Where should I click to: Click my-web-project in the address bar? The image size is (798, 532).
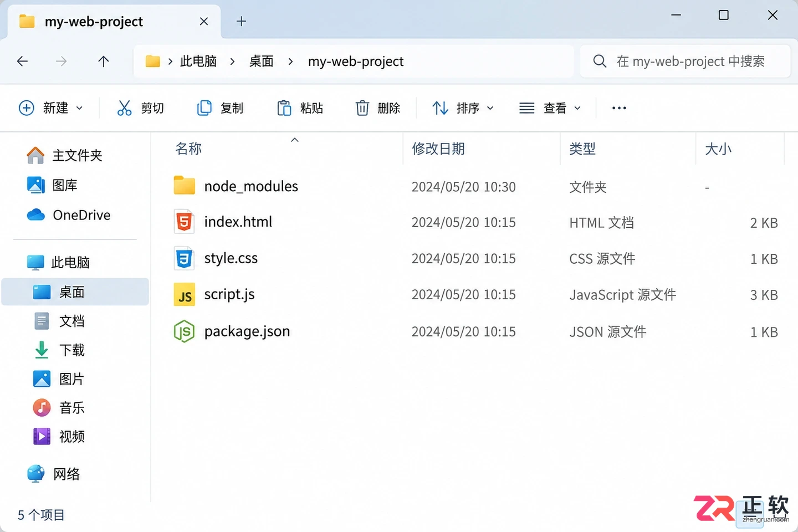[x=356, y=62]
